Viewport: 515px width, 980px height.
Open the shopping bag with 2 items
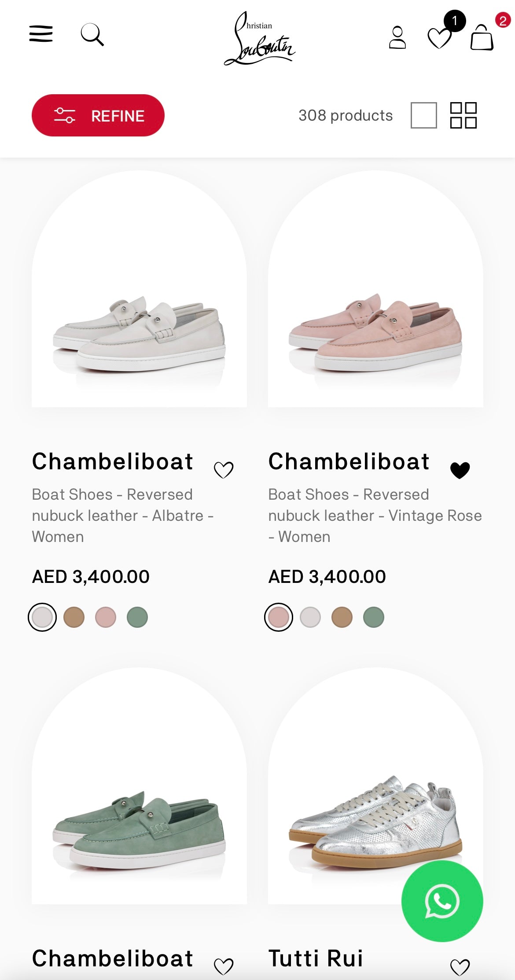(482, 40)
